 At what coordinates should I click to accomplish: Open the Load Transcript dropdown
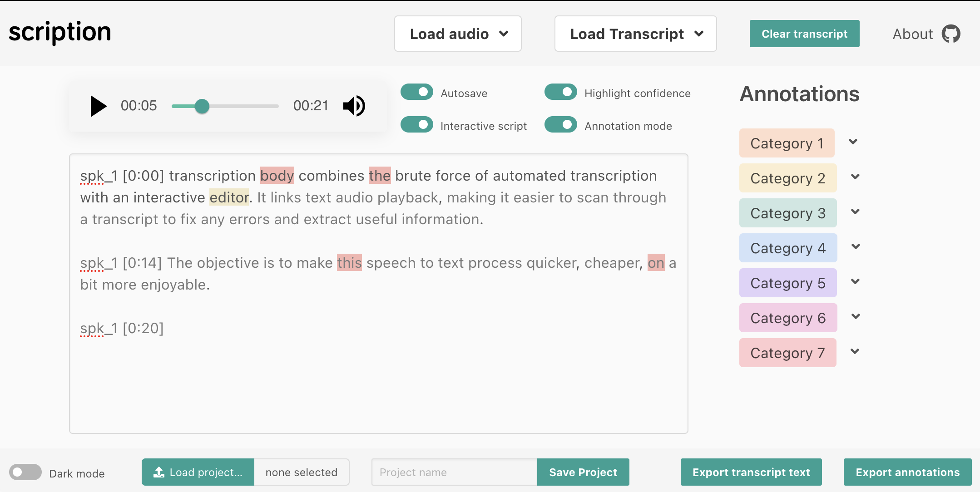(635, 34)
